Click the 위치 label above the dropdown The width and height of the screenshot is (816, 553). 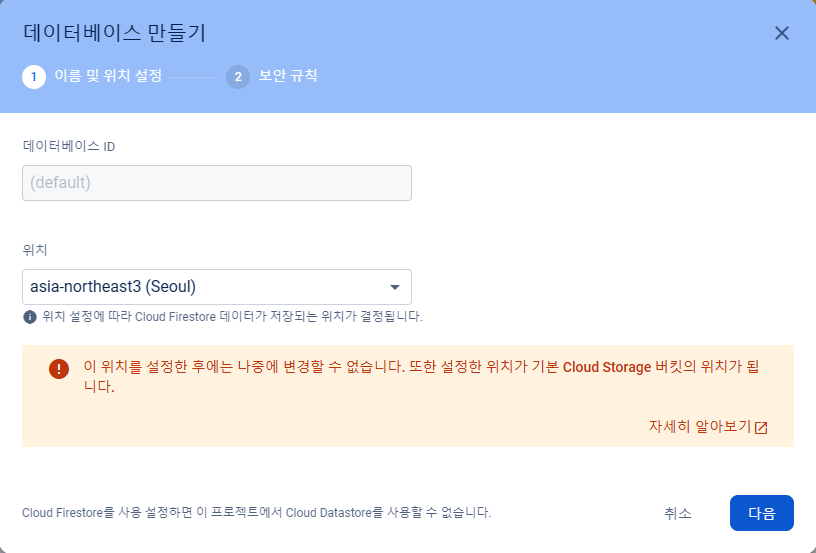coord(35,250)
